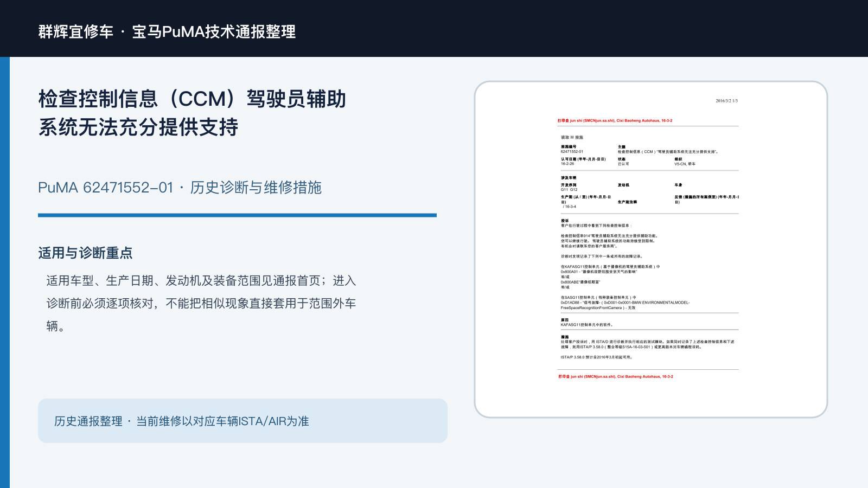868x488 pixels.
Task: Select the 适用与诊断重点 section heading
Action: pos(85,253)
